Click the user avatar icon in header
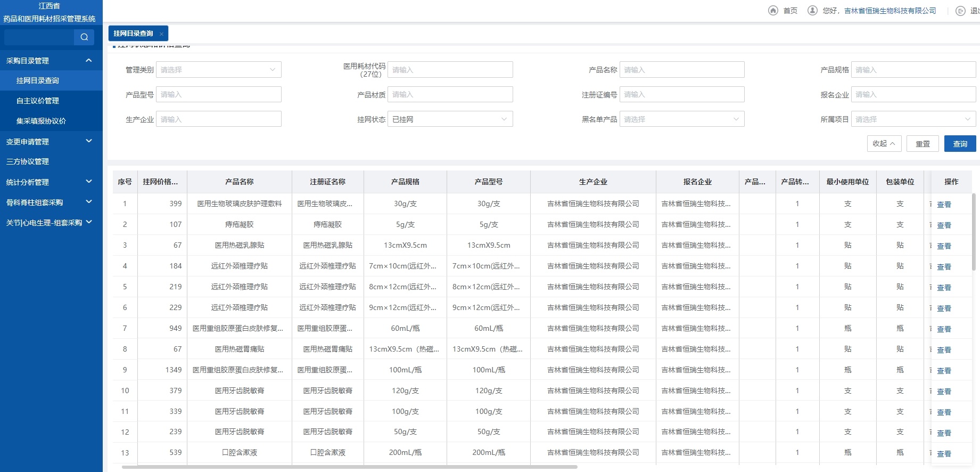980x472 pixels. (x=812, y=11)
